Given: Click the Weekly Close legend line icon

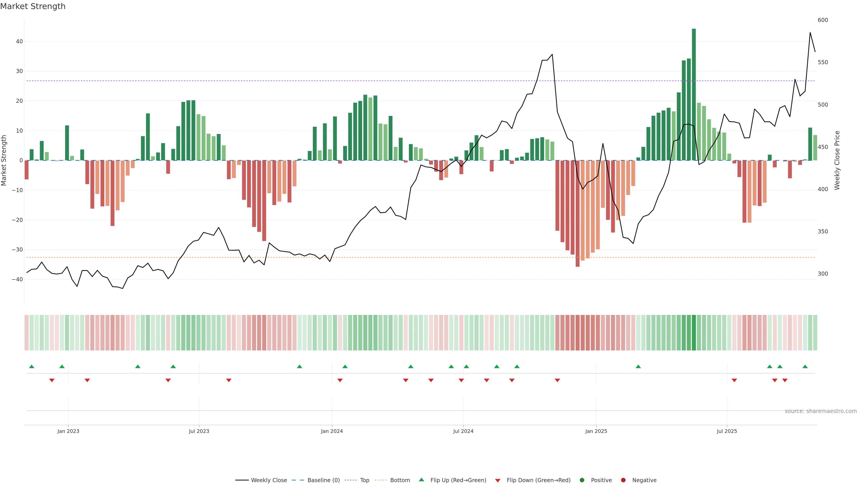Looking at the screenshot, I should pyautogui.click(x=242, y=480).
